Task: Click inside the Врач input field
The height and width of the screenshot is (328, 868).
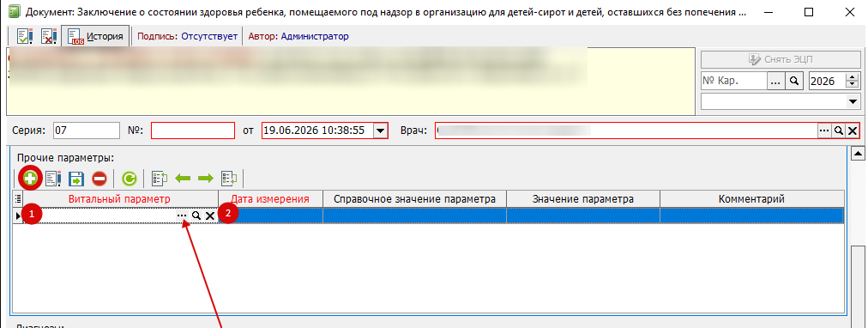Action: tap(626, 131)
